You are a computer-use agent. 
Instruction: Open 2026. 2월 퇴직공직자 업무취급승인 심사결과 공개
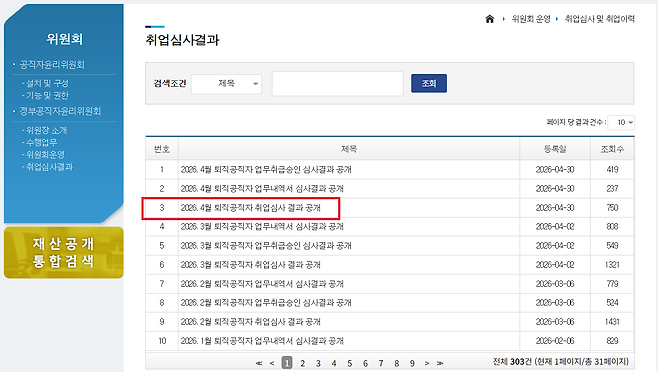266,303
